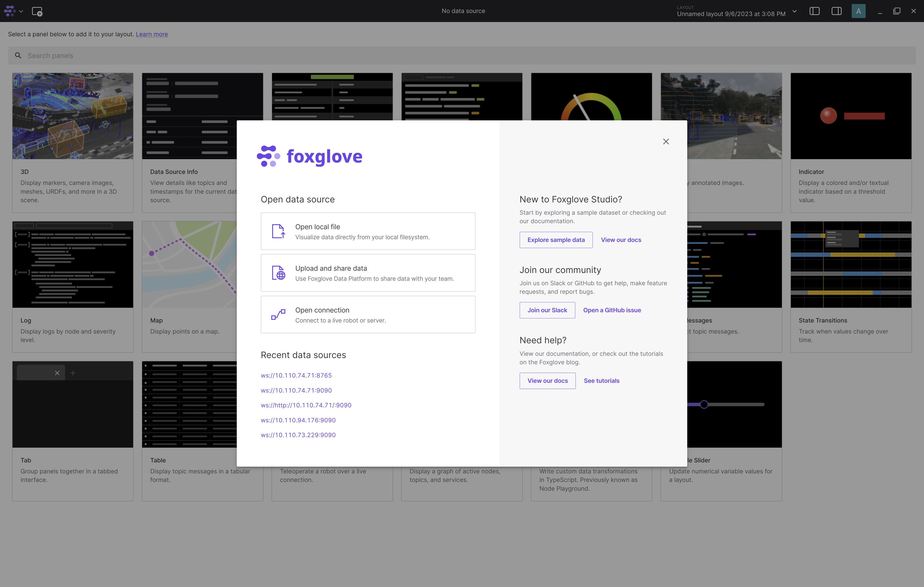Image resolution: width=924 pixels, height=587 pixels.
Task: Click the Variable Slider panel preview slider
Action: click(704, 404)
